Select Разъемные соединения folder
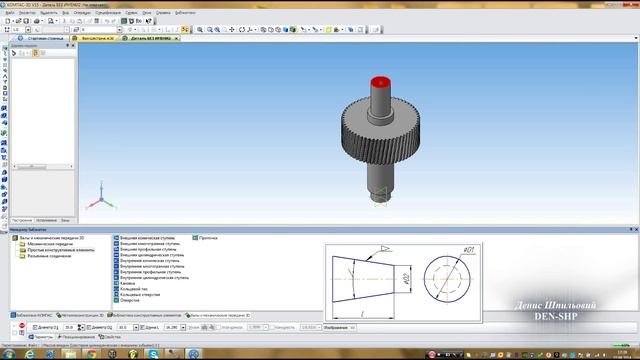The width and height of the screenshot is (640, 360). [49, 256]
